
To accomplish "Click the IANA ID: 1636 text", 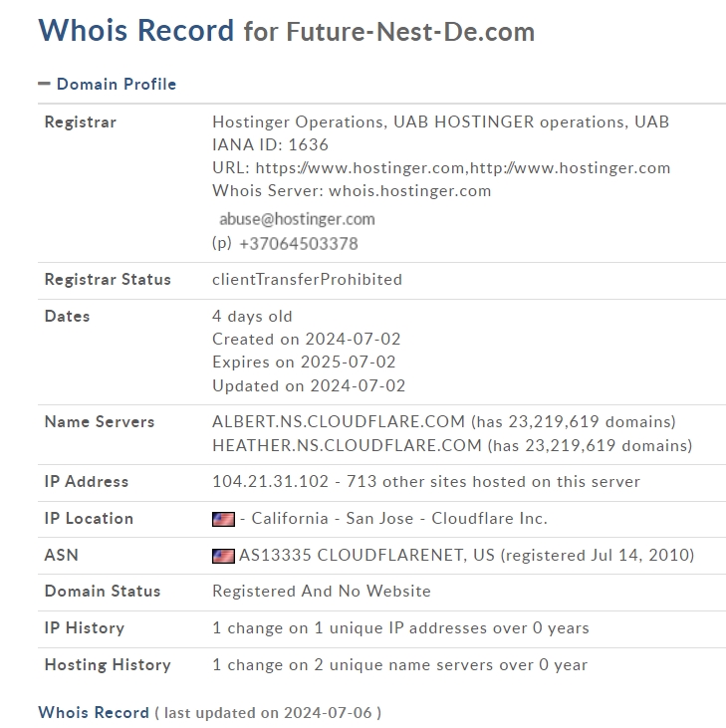I will click(x=270, y=144).
